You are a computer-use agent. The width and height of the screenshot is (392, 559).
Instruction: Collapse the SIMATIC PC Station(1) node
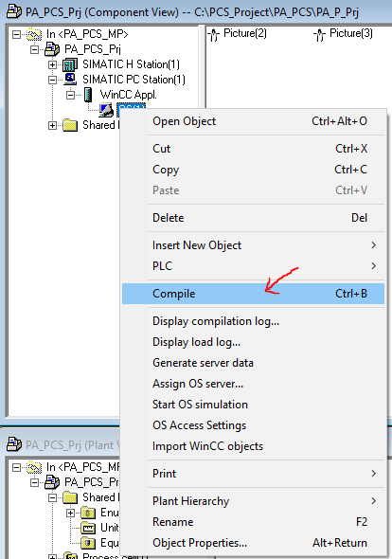[52, 80]
